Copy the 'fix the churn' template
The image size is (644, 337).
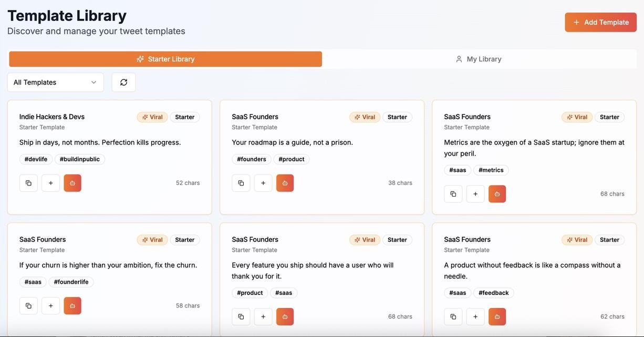28,306
